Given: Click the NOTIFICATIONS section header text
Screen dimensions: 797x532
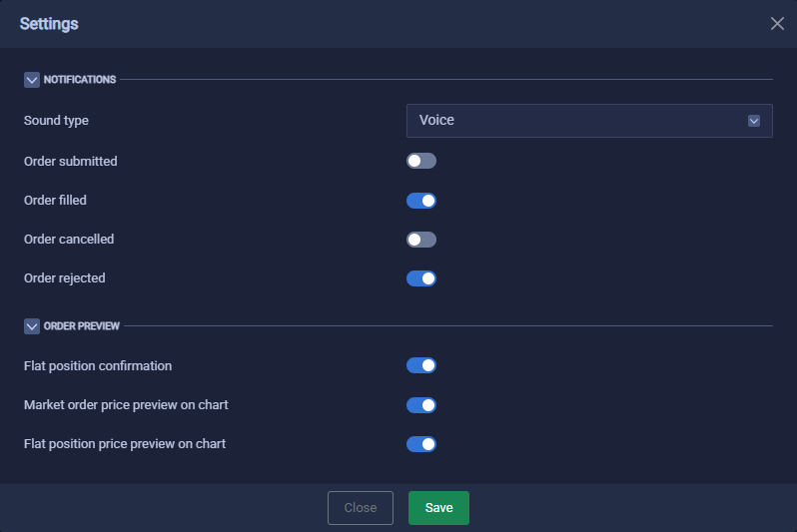Looking at the screenshot, I should (80, 80).
